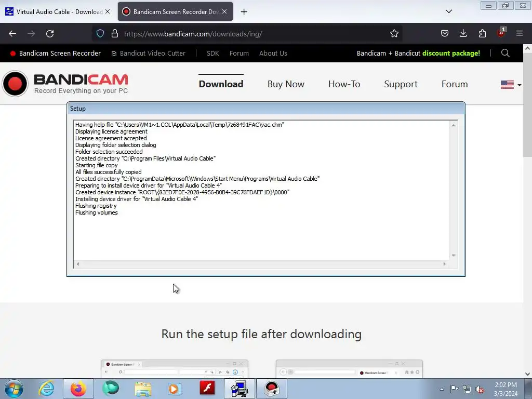
Task: Click the discount package link
Action: (x=418, y=54)
